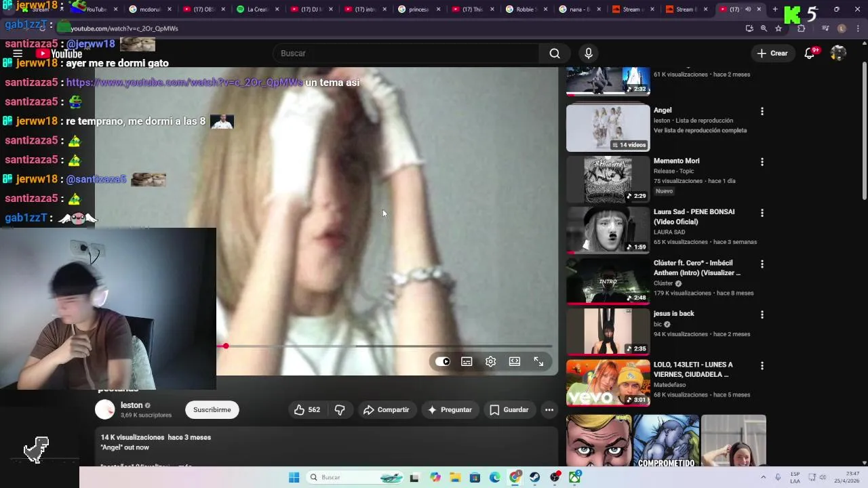Open Copilot from the taskbar
Image resolution: width=868 pixels, height=488 pixels.
pyautogui.click(x=435, y=477)
